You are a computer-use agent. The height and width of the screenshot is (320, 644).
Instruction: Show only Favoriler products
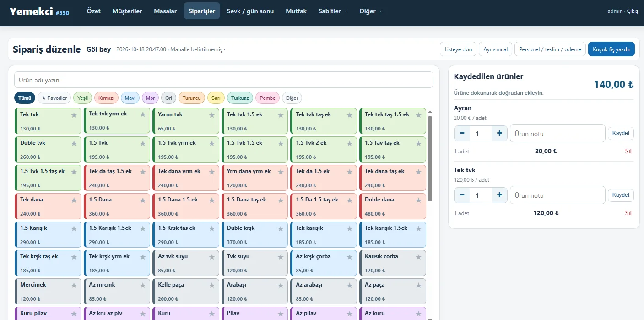point(54,98)
